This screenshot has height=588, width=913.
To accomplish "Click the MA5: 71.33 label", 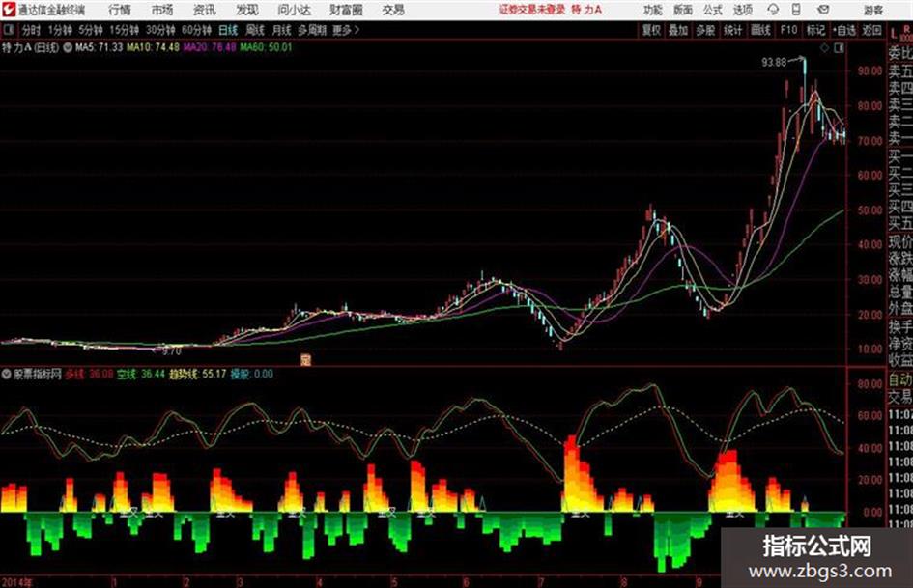I will pos(99,47).
